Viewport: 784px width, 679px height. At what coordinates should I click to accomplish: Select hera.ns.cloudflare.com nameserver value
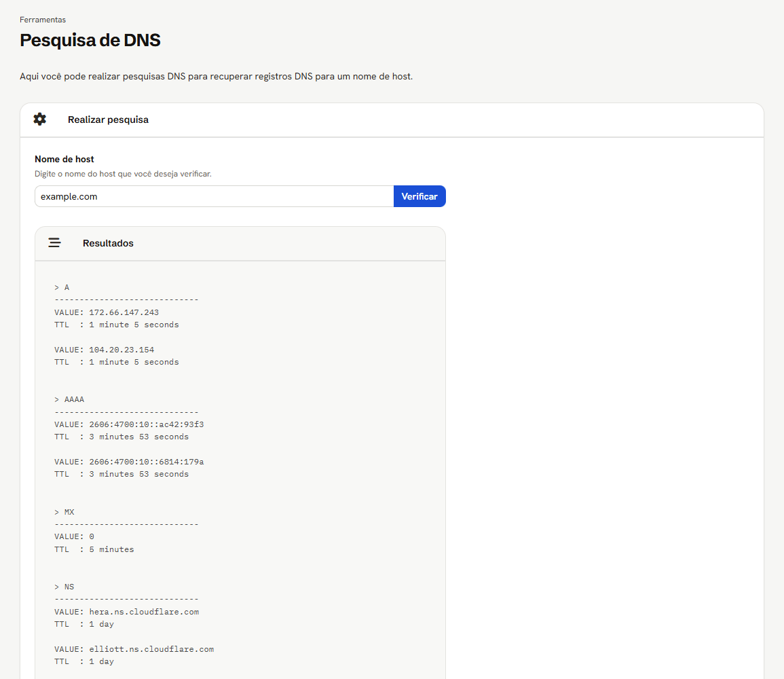[144, 612]
